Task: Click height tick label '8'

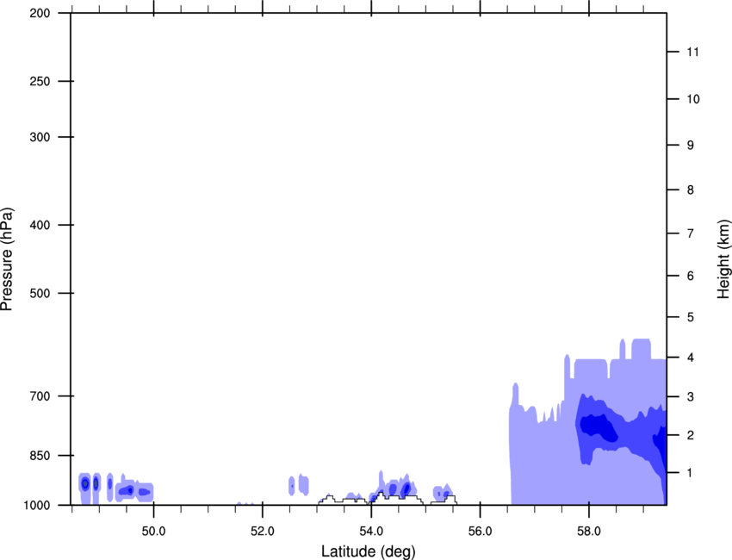Action: click(691, 190)
